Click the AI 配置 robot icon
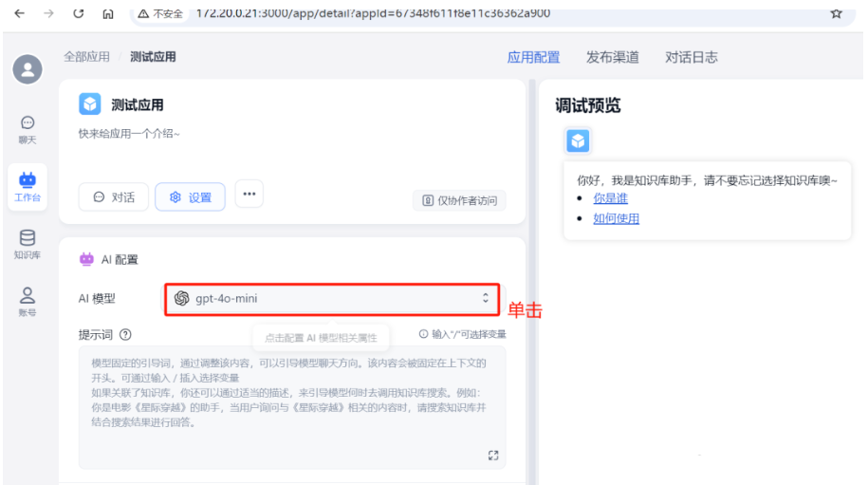The image size is (868, 485). click(x=86, y=259)
